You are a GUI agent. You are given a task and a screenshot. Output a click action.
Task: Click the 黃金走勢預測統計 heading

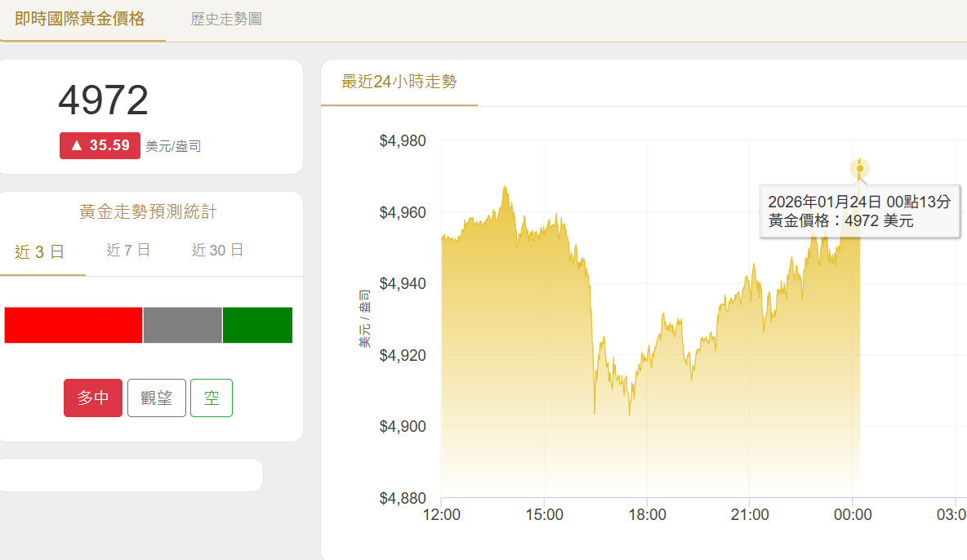coord(148,212)
